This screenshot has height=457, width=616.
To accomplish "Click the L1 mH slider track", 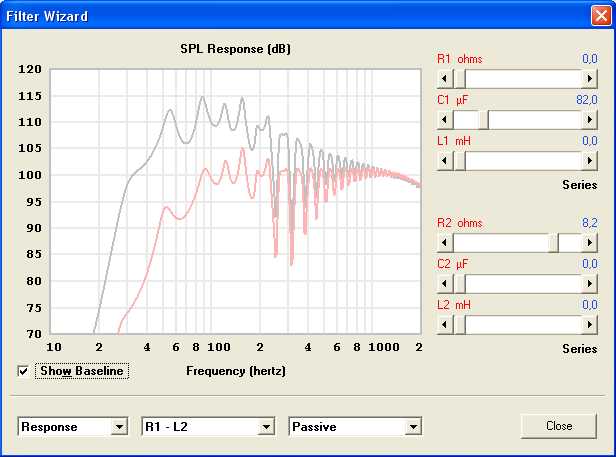I will click(x=520, y=161).
